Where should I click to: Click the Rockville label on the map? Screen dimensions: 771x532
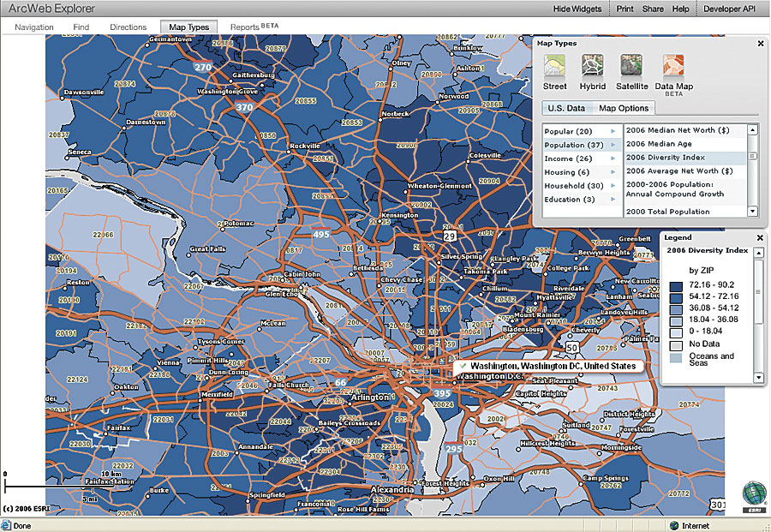(305, 146)
